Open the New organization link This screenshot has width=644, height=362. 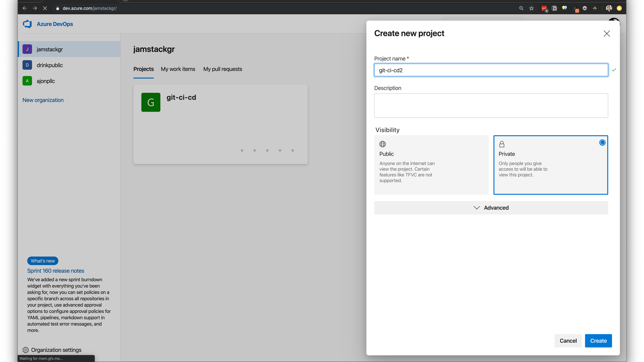pos(43,100)
